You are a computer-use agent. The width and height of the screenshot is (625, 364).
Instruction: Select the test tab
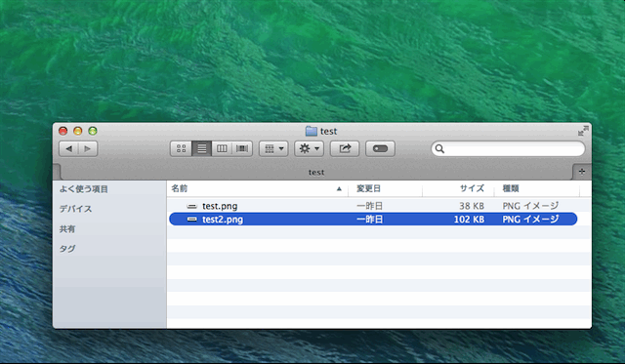316,172
